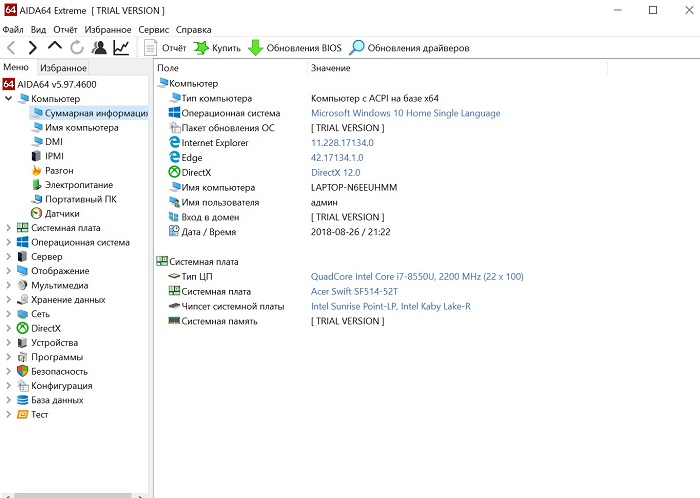Click the Операционная система Windows icon in tree
This screenshot has width=700, height=498.
(x=22, y=242)
